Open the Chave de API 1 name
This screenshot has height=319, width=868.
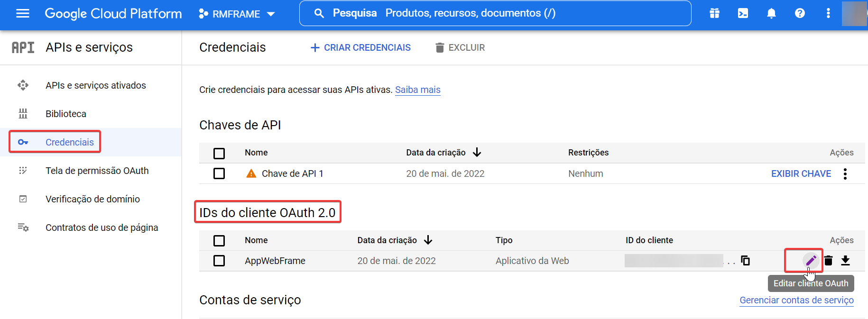click(x=293, y=173)
